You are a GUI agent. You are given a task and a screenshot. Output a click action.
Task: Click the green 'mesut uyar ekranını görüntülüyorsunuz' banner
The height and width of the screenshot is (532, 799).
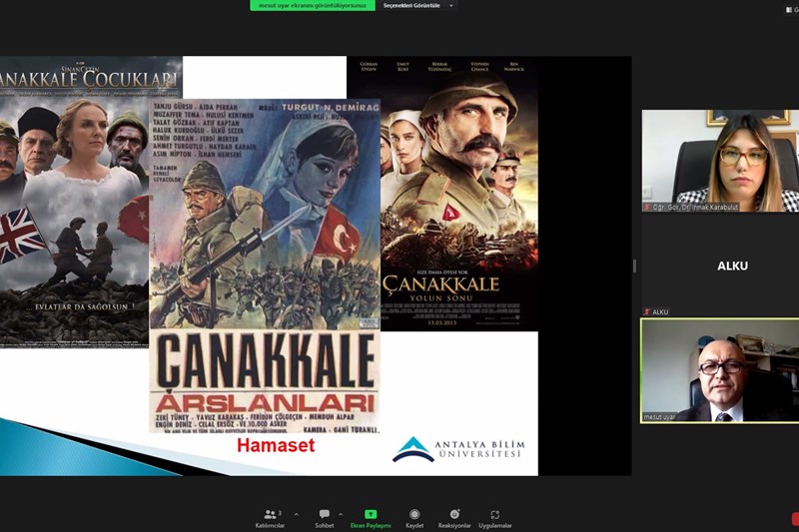313,6
